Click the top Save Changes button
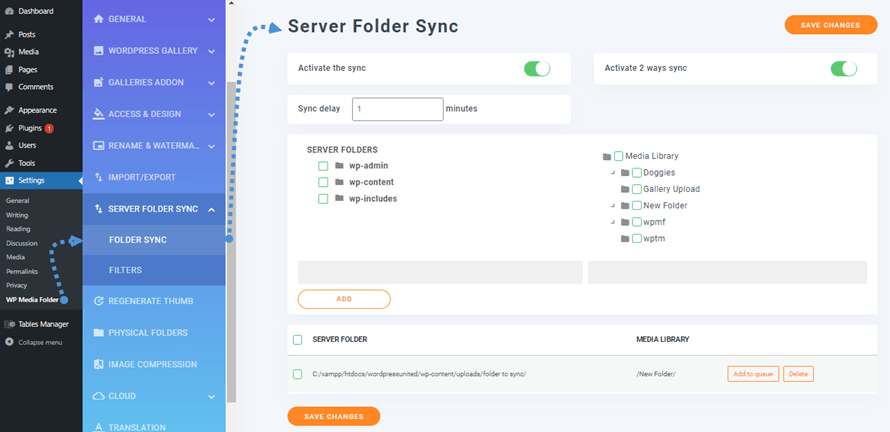 pyautogui.click(x=830, y=25)
